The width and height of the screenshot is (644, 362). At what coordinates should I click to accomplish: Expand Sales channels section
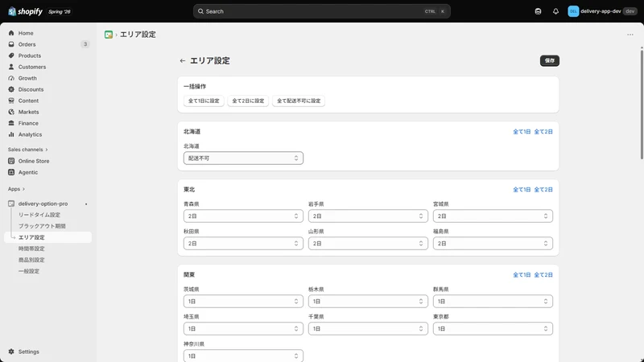27,150
